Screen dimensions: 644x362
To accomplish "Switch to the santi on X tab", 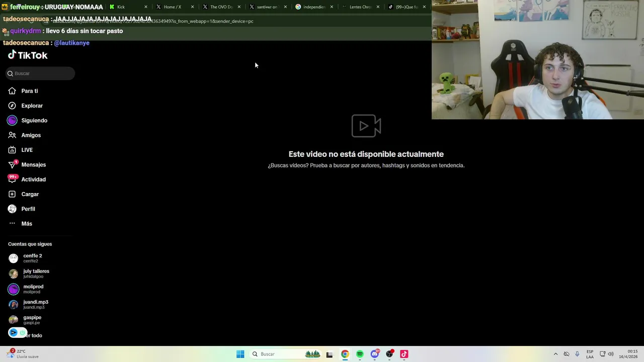I will (x=267, y=7).
